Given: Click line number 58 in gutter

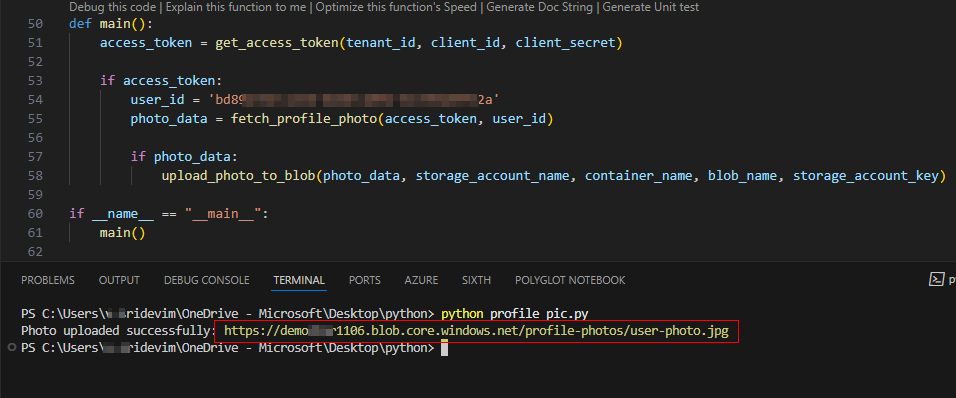Looking at the screenshot, I should pyautogui.click(x=35, y=176).
